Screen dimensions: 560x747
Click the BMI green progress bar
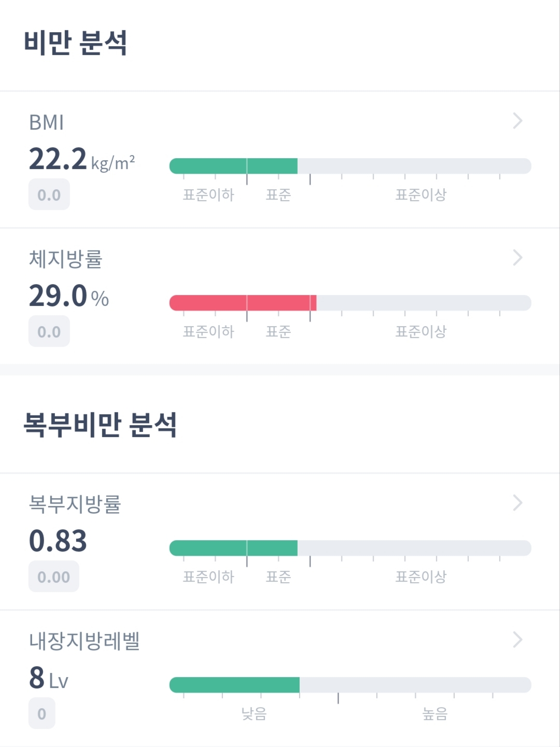coord(350,166)
